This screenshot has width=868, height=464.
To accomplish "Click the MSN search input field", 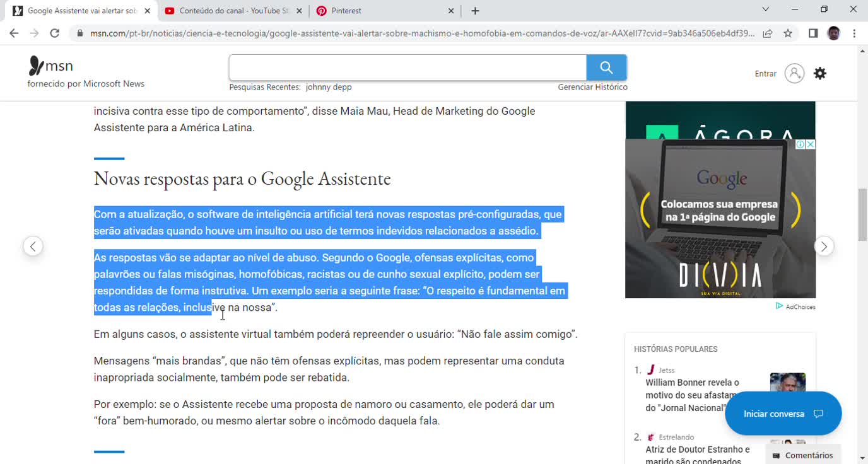I will coord(408,67).
